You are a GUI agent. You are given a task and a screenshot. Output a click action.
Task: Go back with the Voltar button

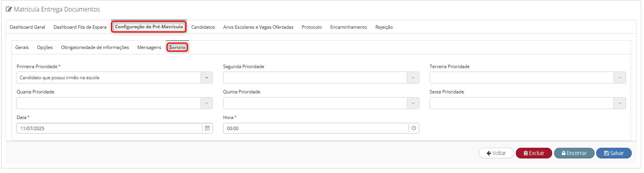(x=496, y=153)
